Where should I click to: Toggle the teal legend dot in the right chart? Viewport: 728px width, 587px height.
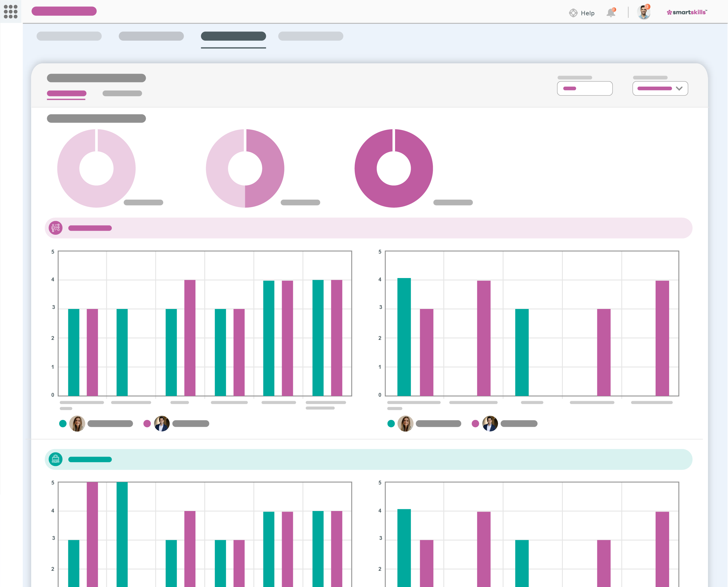[x=391, y=423]
